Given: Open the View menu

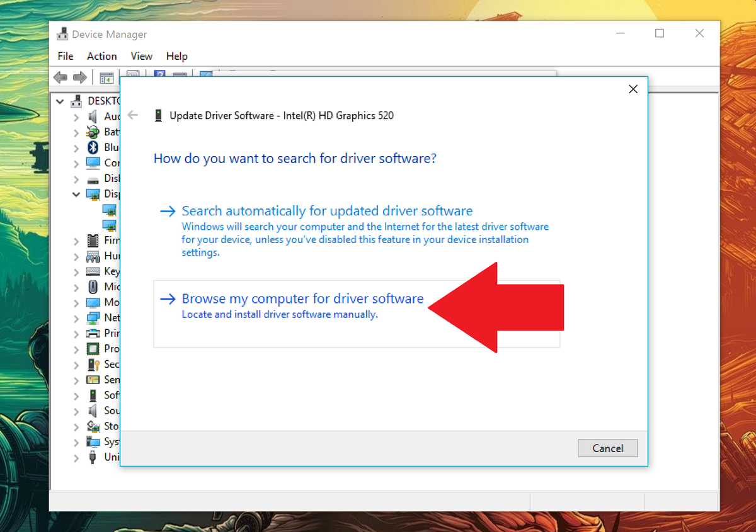Looking at the screenshot, I should [141, 56].
